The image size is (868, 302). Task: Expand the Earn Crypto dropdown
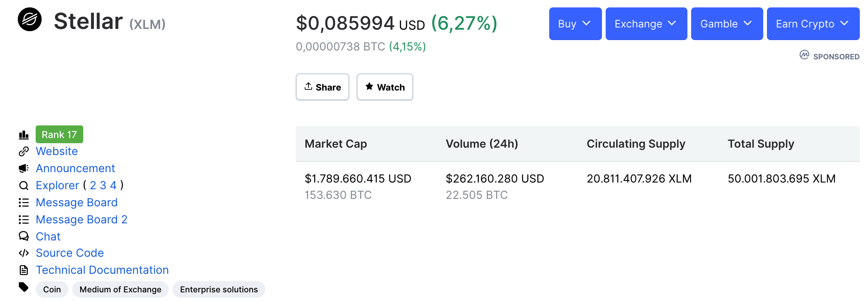point(813,24)
